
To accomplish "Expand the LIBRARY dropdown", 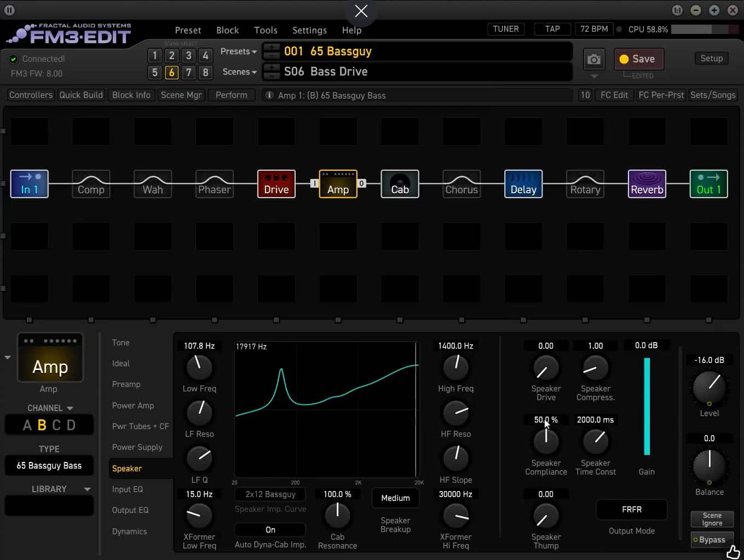I will (x=87, y=489).
